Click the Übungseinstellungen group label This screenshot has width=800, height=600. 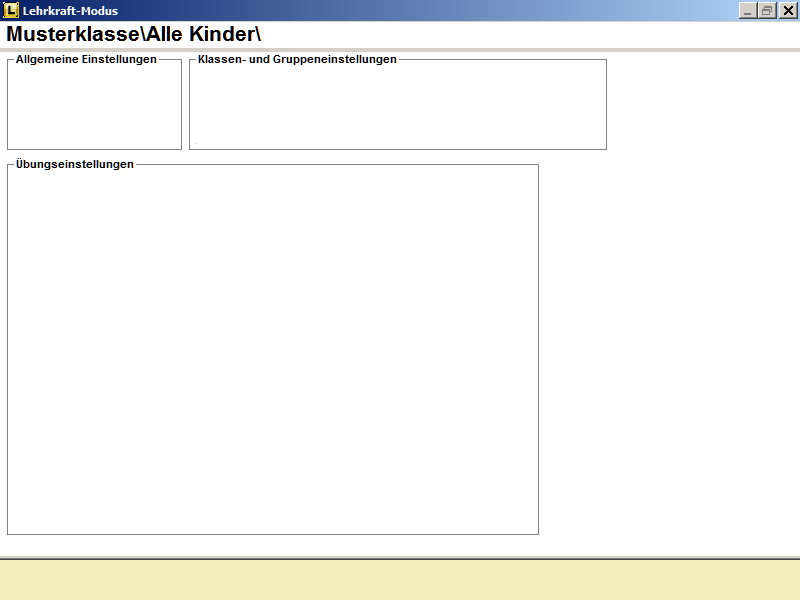coord(75,164)
